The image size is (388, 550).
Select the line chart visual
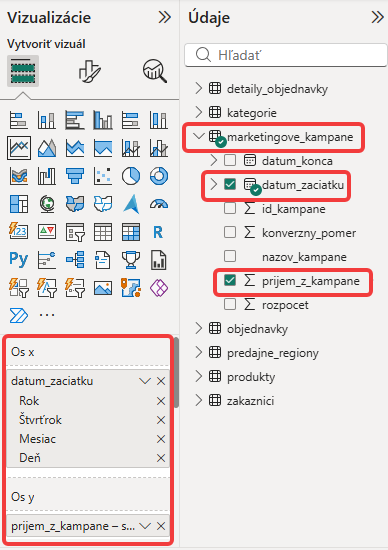[19, 148]
